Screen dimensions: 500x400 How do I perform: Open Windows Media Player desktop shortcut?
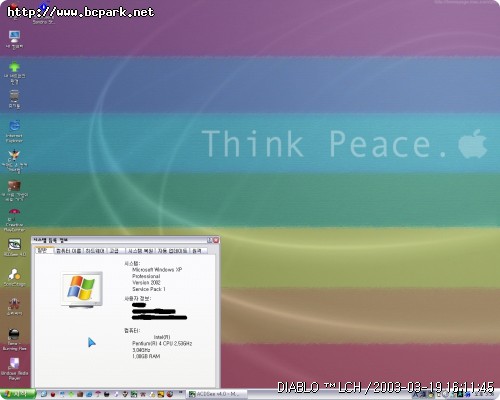(x=14, y=369)
